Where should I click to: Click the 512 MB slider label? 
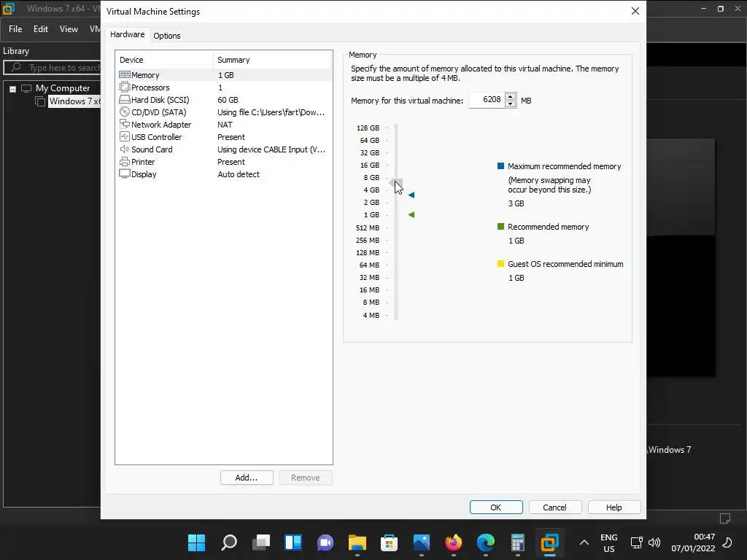368,227
